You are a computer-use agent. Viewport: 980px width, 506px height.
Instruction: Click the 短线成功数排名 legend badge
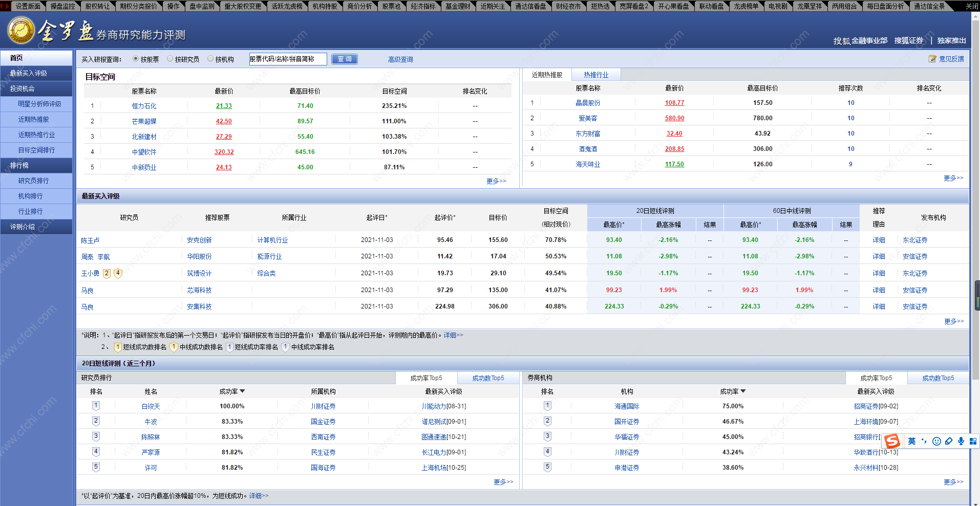[118, 347]
